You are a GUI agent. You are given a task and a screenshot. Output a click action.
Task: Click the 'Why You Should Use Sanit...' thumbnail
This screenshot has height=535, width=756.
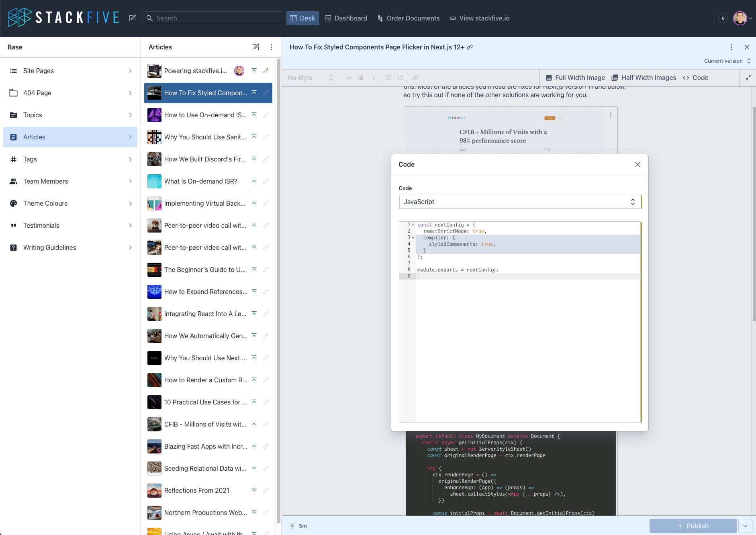pos(154,137)
